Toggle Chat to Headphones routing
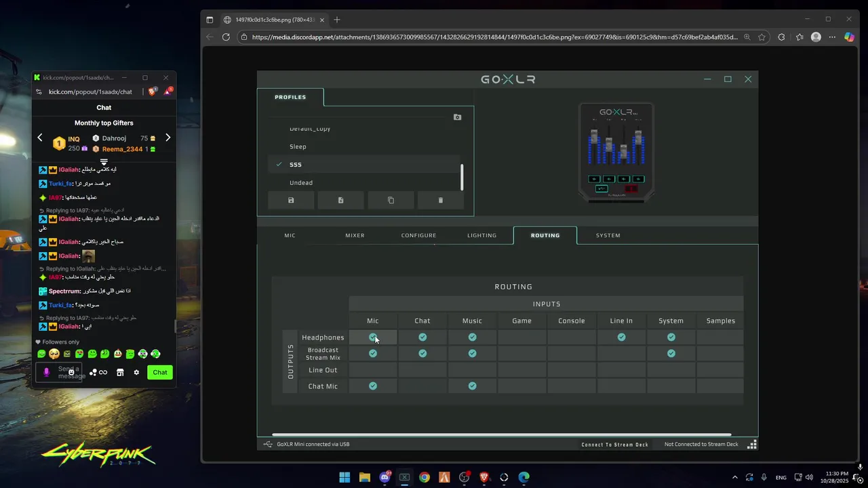Viewport: 868px width, 488px height. [422, 337]
